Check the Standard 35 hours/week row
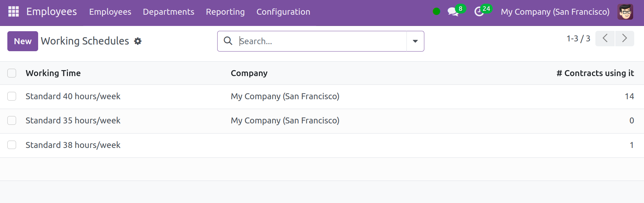 [x=12, y=121]
